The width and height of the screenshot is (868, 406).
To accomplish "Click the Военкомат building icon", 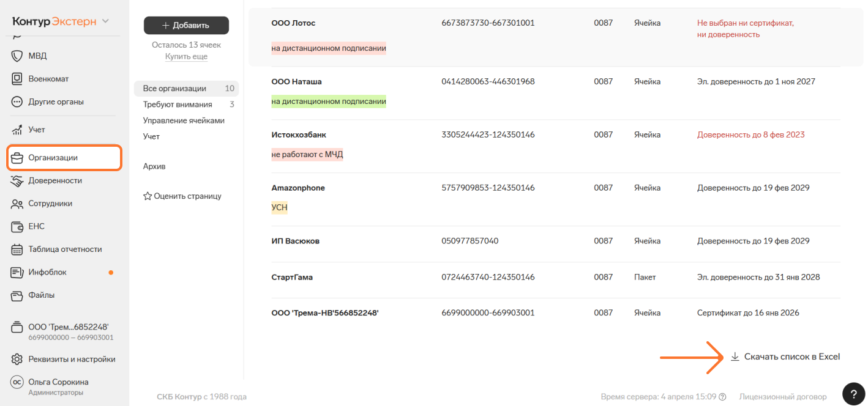I will pyautogui.click(x=17, y=79).
